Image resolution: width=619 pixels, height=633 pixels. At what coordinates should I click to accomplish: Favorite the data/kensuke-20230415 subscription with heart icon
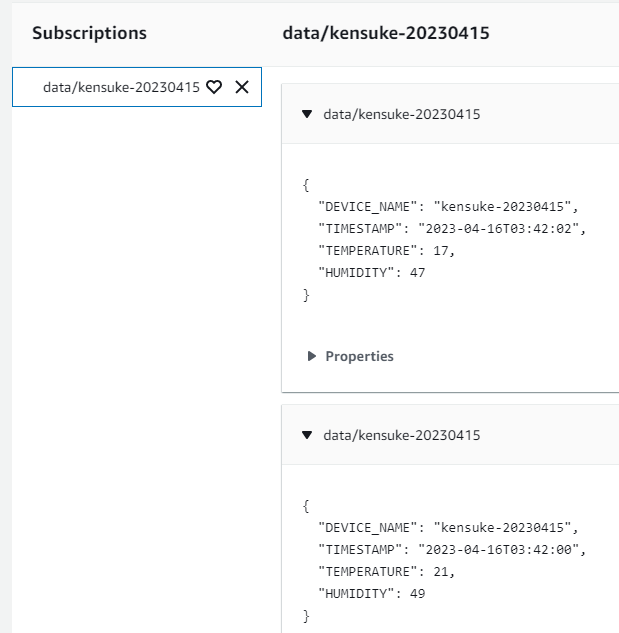pos(214,87)
